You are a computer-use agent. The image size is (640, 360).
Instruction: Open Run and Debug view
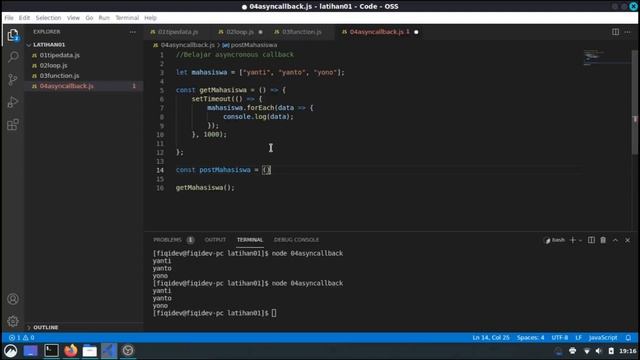pos(13,102)
